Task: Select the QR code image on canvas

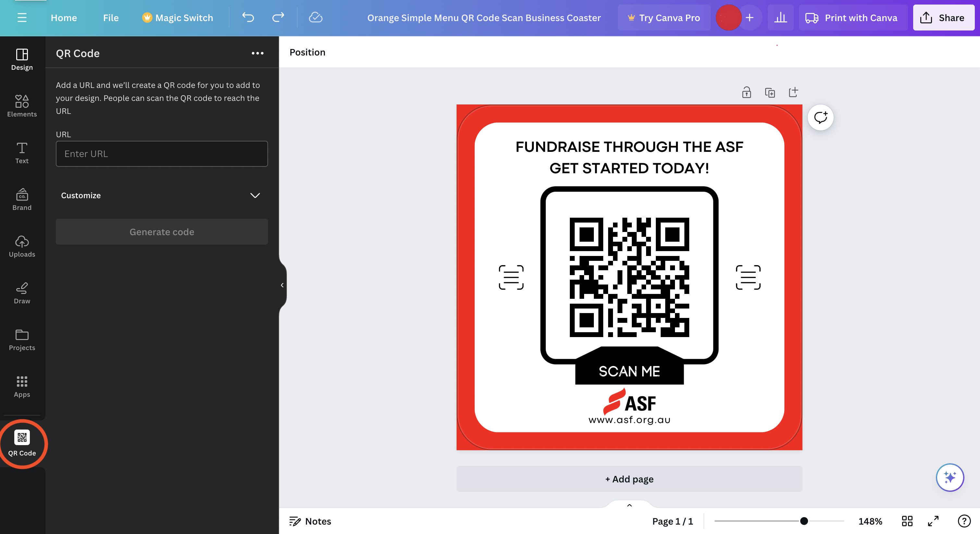Action: (629, 277)
